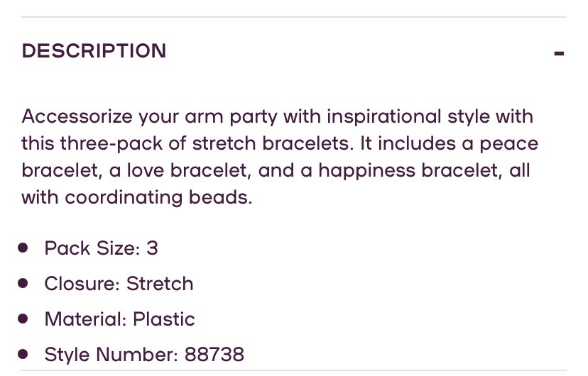Click the style number value 88738
This screenshot has height=376, width=588.
(x=214, y=355)
